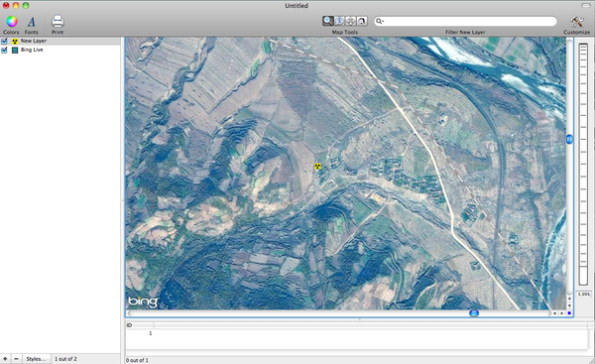Open the Colors palette
This screenshot has height=364, width=595.
pyautogui.click(x=11, y=22)
